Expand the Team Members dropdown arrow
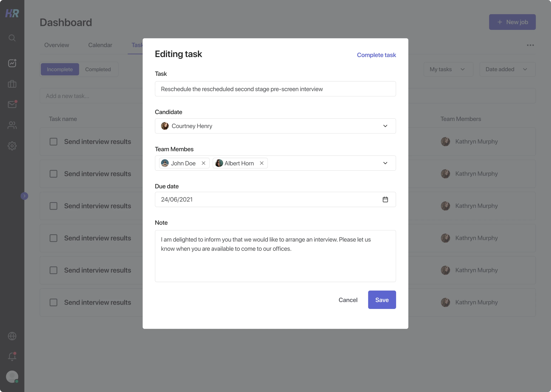Image resolution: width=551 pixels, height=392 pixels. [385, 163]
